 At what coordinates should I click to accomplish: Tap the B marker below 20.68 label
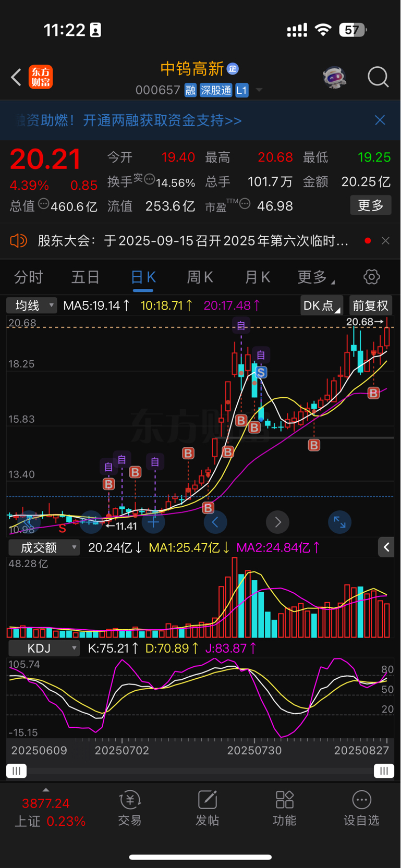click(x=373, y=393)
